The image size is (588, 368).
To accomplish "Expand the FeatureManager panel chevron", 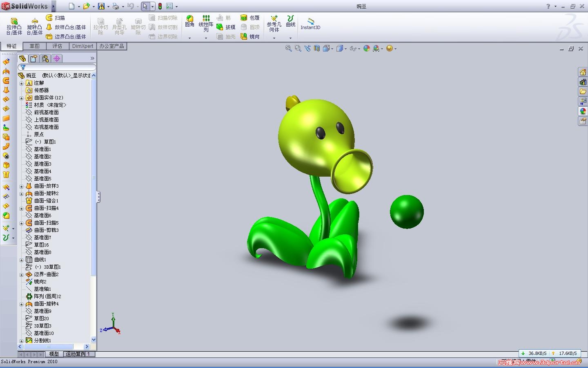I will (92, 58).
